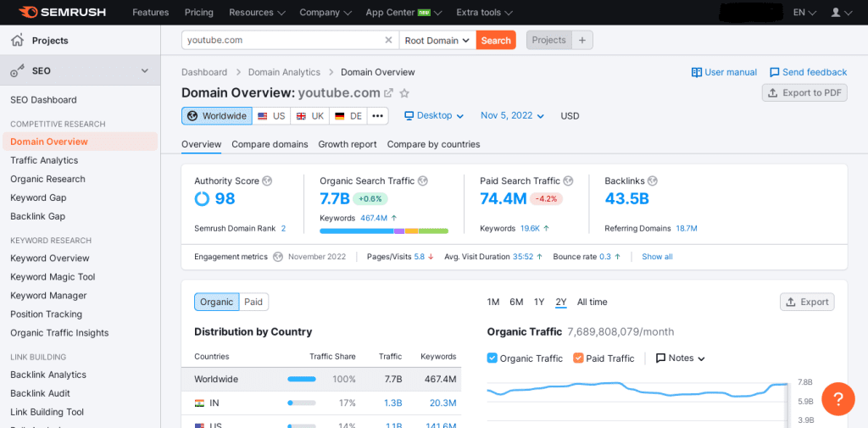
Task: Open the Resources dropdown menu
Action: 258,12
